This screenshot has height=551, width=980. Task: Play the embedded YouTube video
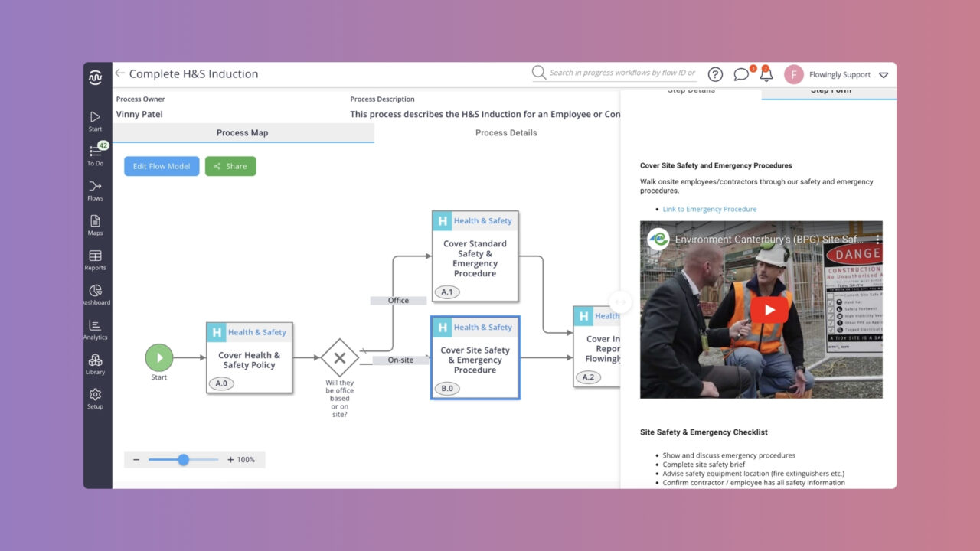769,310
